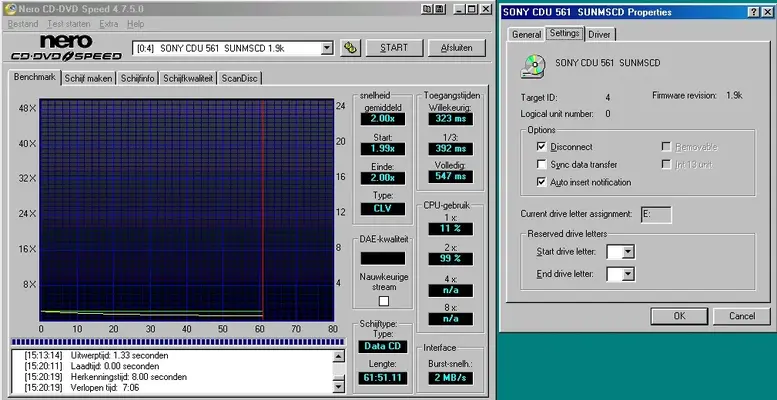Toggle the Nauwkeurige stream checkbox
Viewport: 777px width, 400px height.
[384, 301]
